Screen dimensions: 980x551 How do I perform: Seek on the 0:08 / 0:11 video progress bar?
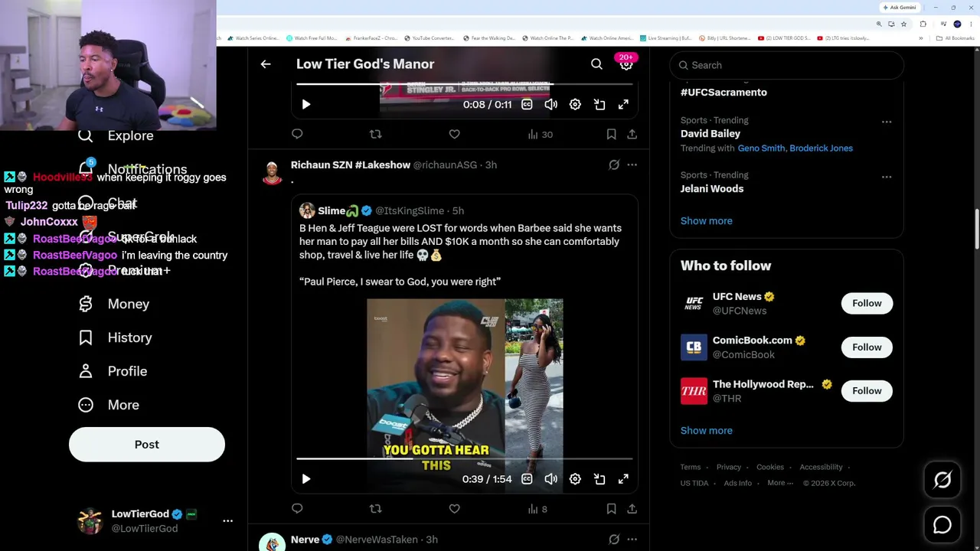tap(465, 83)
